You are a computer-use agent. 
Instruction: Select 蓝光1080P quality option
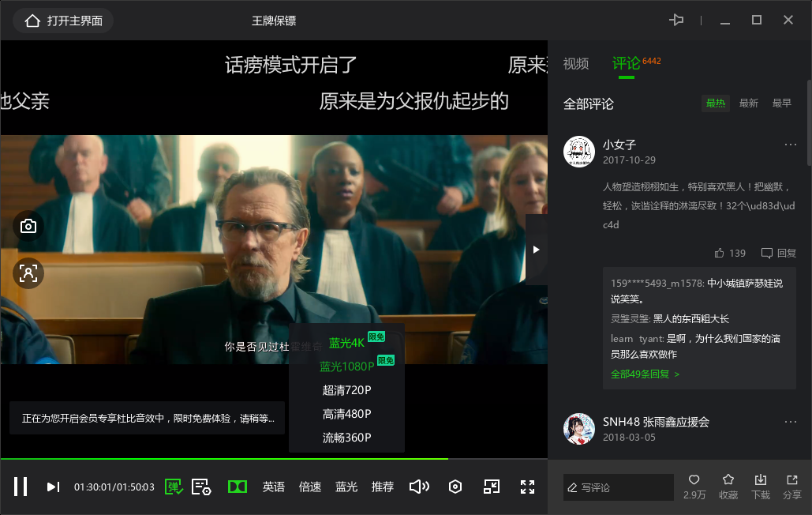coord(346,367)
